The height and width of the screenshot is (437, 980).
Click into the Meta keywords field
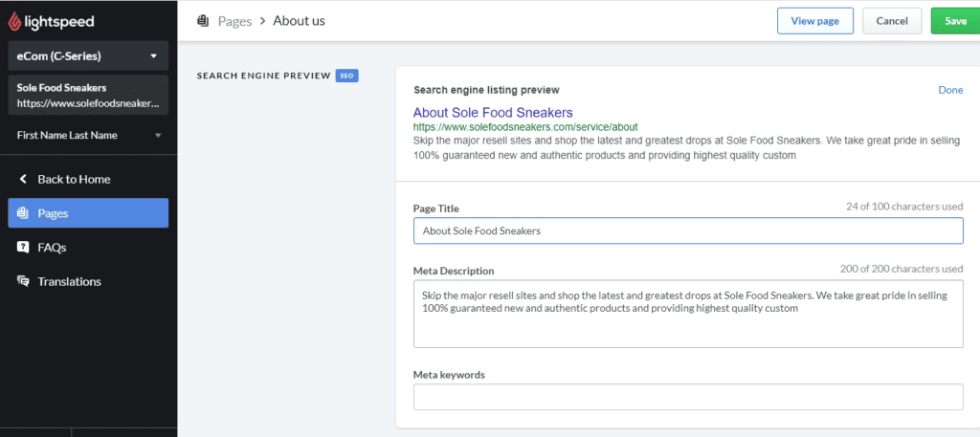[688, 397]
